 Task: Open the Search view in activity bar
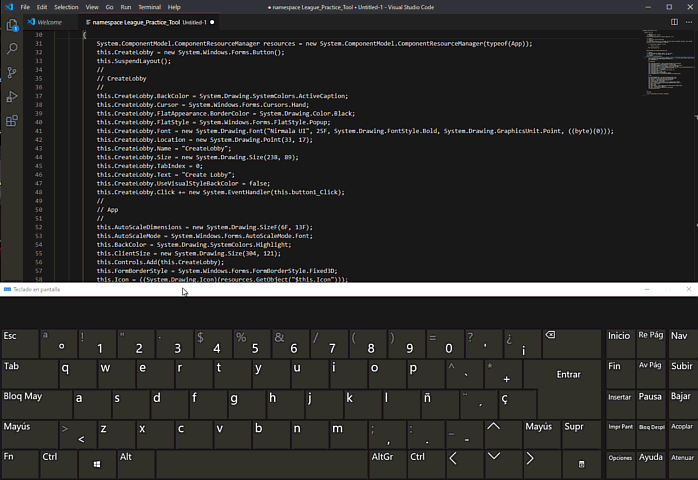[x=12, y=48]
